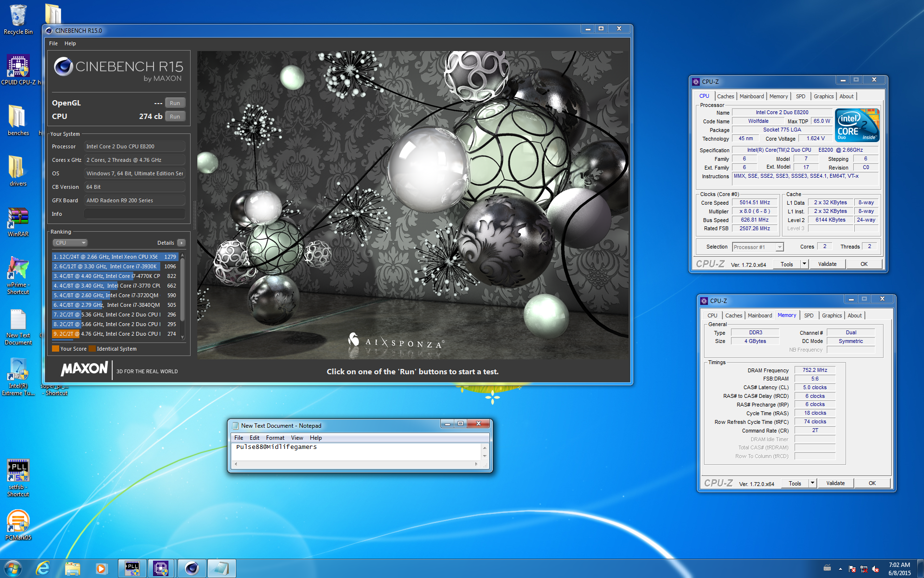Open Notepad View menu
The image size is (924, 578).
[x=297, y=438]
